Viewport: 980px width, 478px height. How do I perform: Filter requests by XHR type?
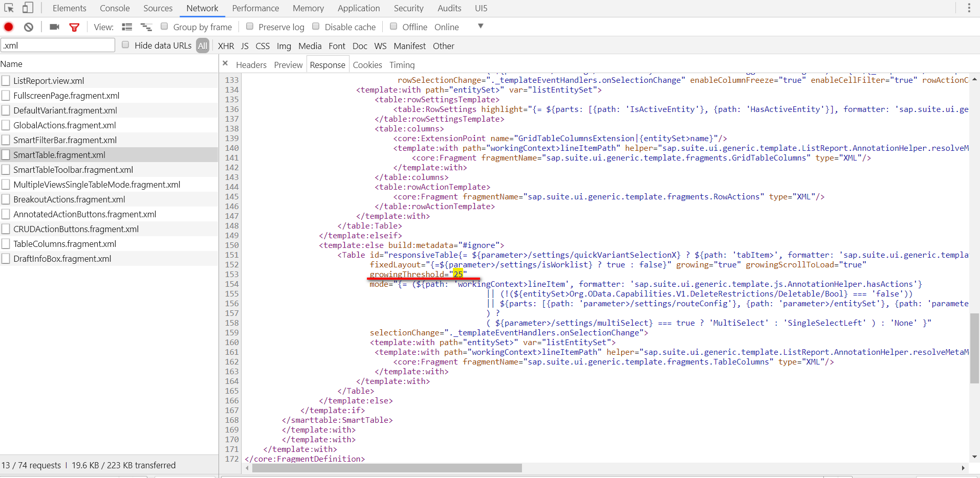click(x=226, y=46)
